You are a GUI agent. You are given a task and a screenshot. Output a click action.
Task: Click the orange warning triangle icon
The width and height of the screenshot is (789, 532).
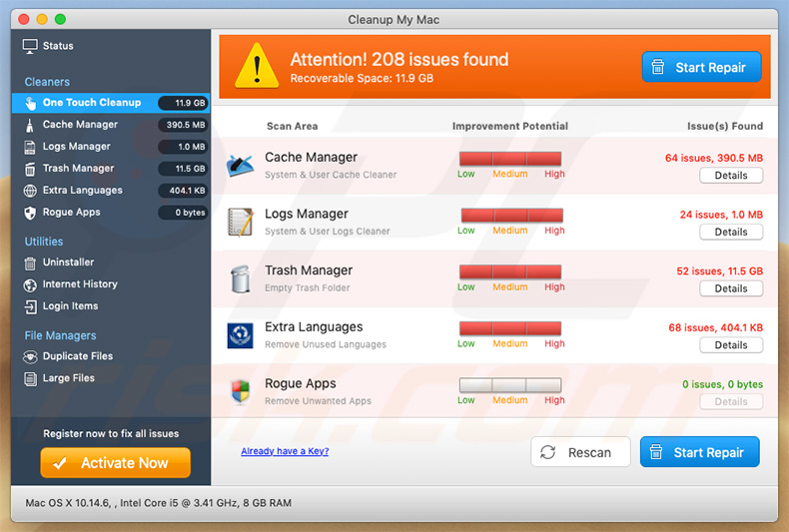[257, 66]
